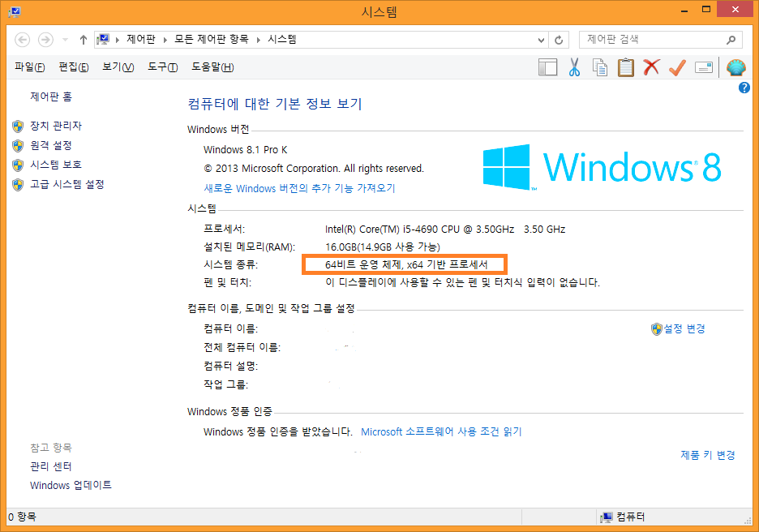Click shield icon beside 시스템 보호

tap(18, 165)
